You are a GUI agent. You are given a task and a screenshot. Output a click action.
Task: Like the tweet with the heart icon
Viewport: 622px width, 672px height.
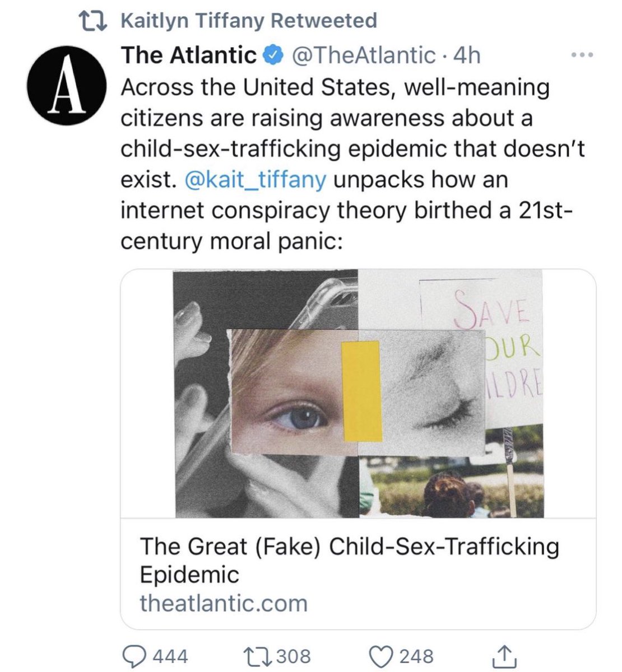tap(382, 655)
